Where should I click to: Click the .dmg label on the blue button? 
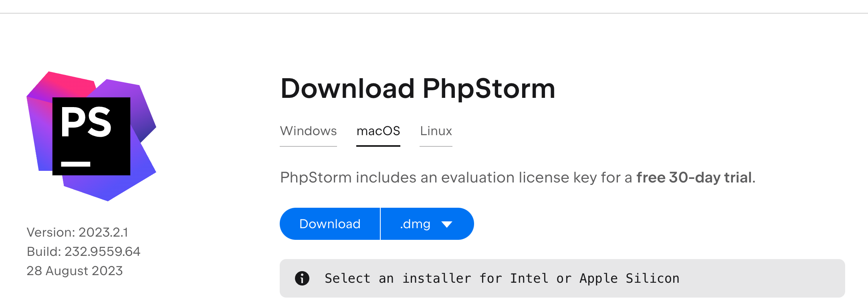pos(415,224)
